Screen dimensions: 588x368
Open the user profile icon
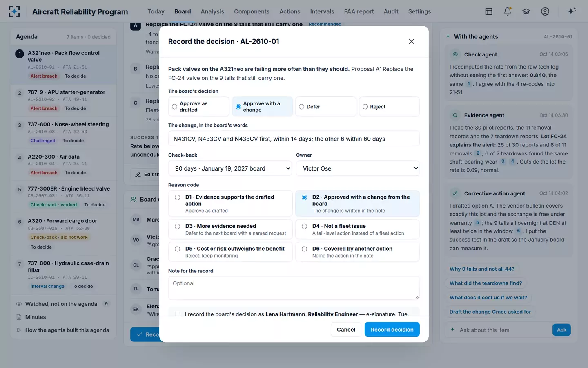(545, 11)
